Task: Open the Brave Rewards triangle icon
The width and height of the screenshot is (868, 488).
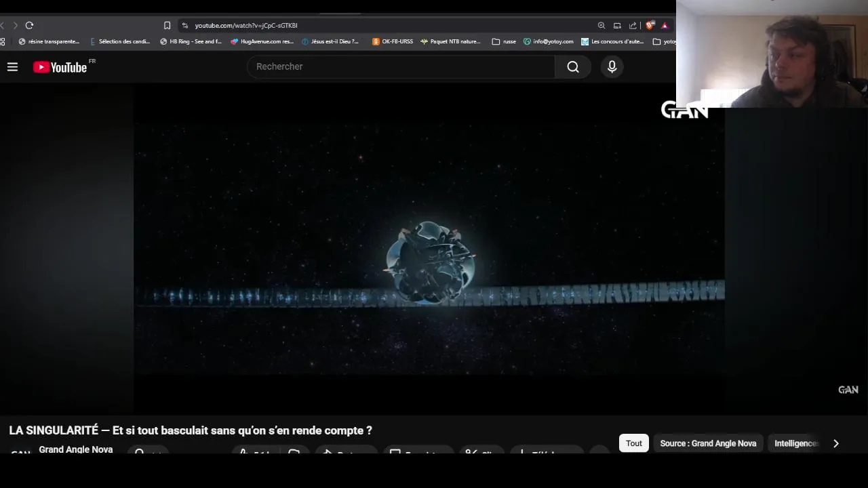Action: point(665,26)
